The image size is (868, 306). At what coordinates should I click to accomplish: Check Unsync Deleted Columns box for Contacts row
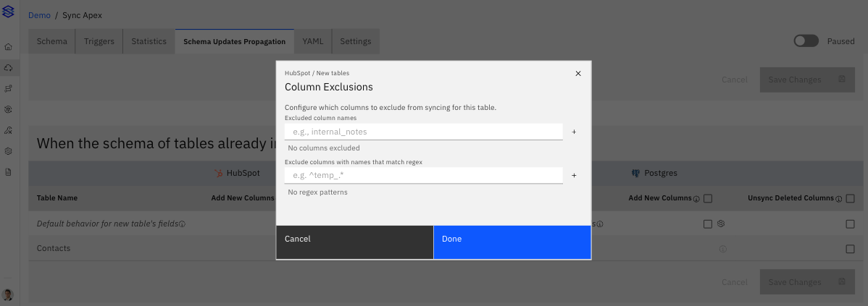[851, 249]
